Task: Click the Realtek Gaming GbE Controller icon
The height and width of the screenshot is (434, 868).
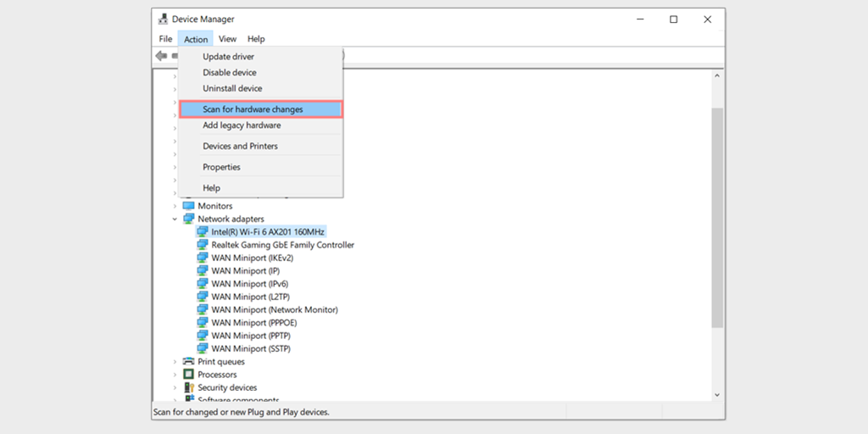Action: tap(203, 245)
